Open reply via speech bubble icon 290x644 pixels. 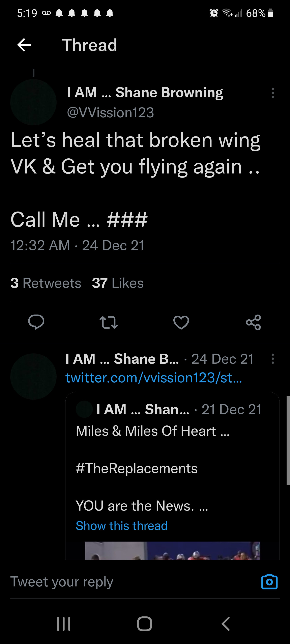(36, 322)
